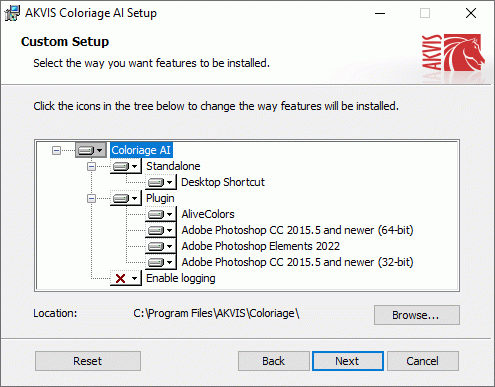This screenshot has height=387, width=495.
Task: Open the Plugin feature install dropdown icon
Action: point(126,198)
